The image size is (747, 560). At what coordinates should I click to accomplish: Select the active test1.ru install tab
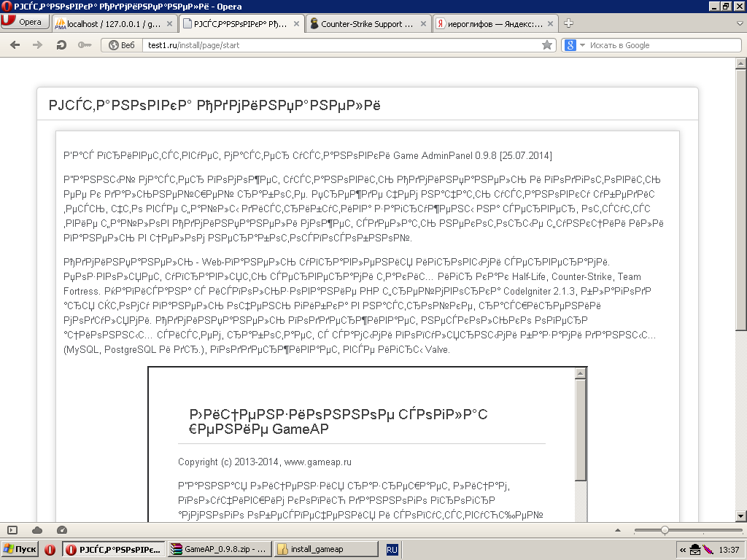click(241, 24)
